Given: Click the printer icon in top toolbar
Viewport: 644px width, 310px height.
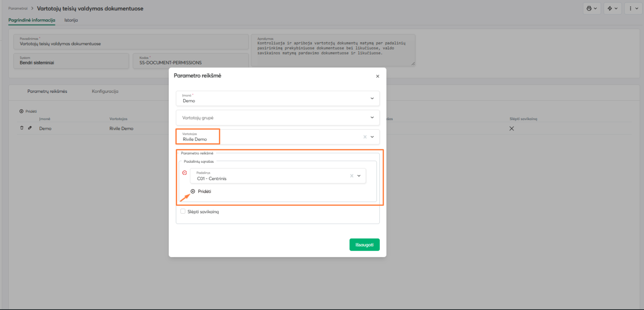Looking at the screenshot, I should [x=589, y=8].
